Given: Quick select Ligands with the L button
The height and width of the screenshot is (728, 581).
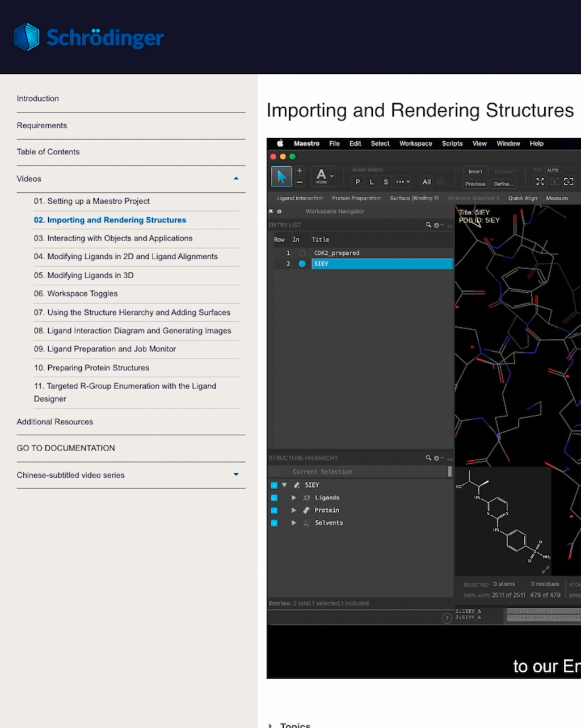Looking at the screenshot, I should click(x=372, y=182).
